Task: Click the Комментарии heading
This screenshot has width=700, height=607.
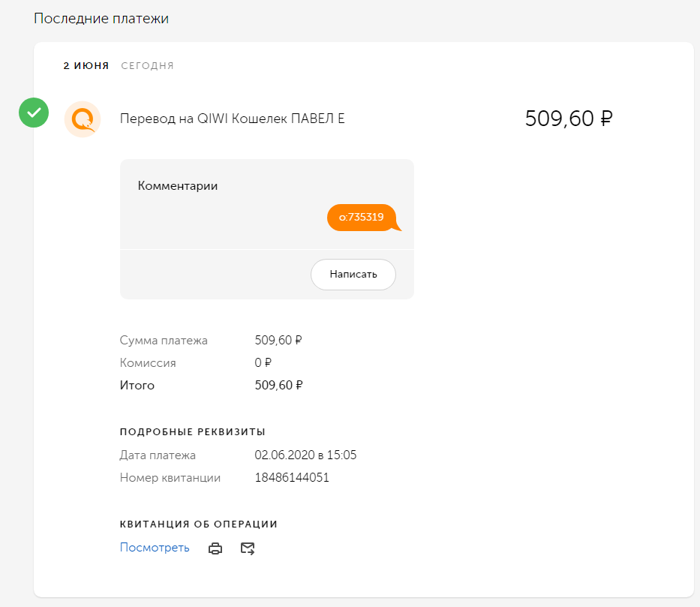Action: coord(178,186)
